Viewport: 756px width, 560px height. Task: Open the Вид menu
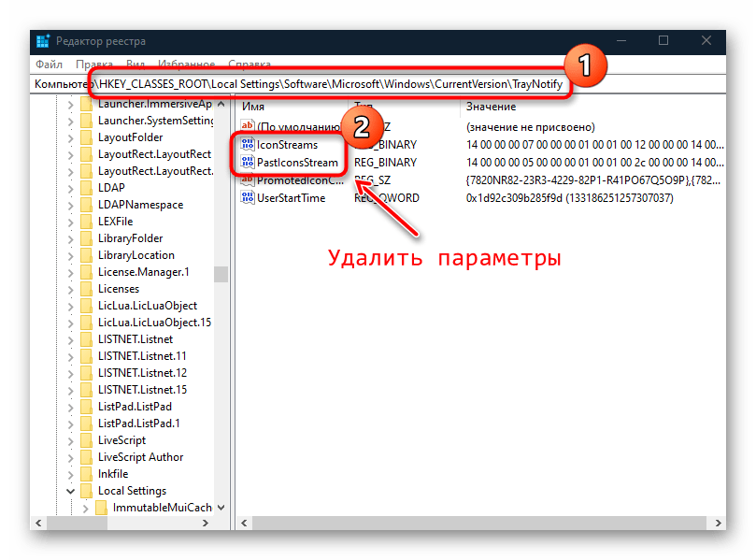[136, 65]
